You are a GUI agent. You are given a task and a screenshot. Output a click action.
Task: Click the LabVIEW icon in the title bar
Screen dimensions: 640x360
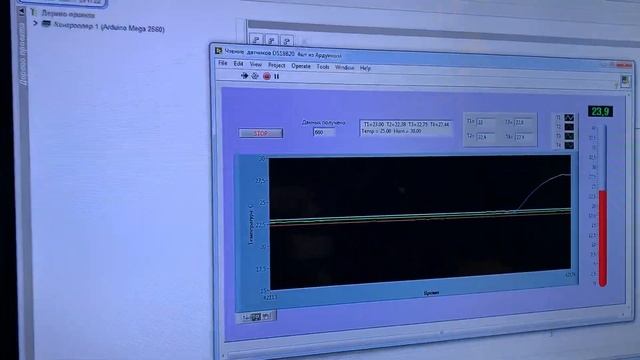(x=219, y=51)
